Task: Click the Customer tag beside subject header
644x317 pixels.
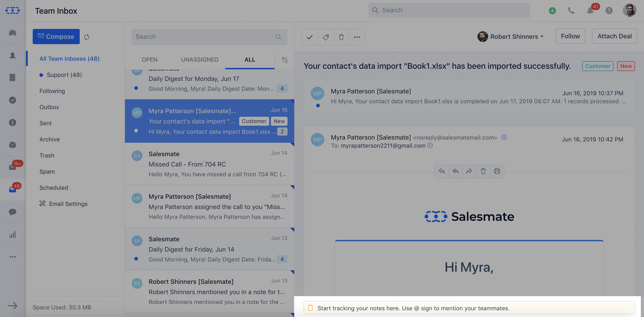Action: (x=597, y=66)
